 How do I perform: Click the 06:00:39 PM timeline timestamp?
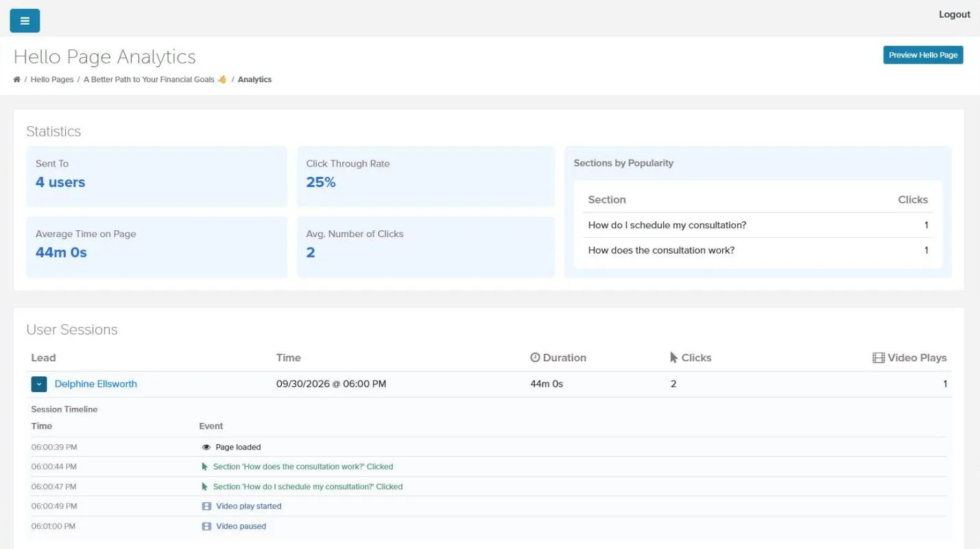point(54,447)
